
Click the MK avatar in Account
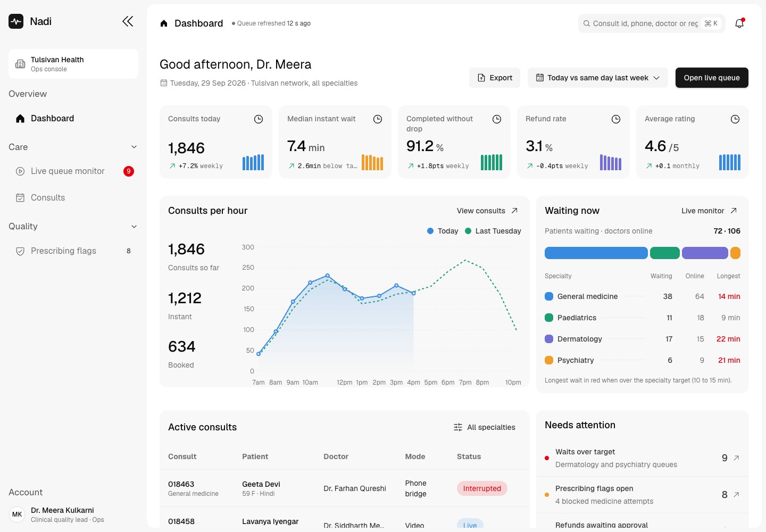17,514
